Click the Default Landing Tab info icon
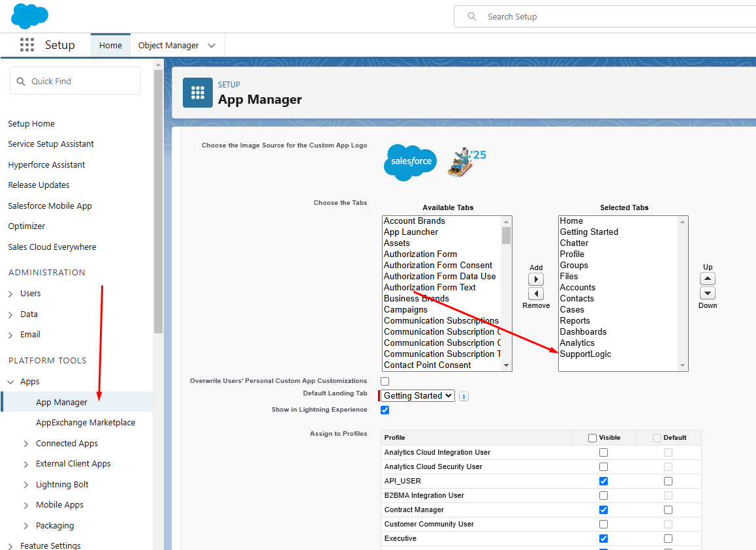Viewport: 756px width, 550px height. point(464,396)
